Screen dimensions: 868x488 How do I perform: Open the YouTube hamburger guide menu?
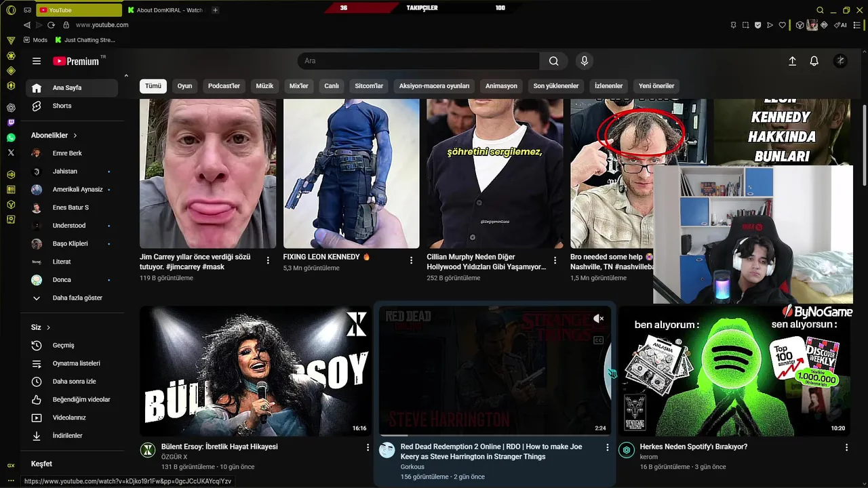[37, 61]
